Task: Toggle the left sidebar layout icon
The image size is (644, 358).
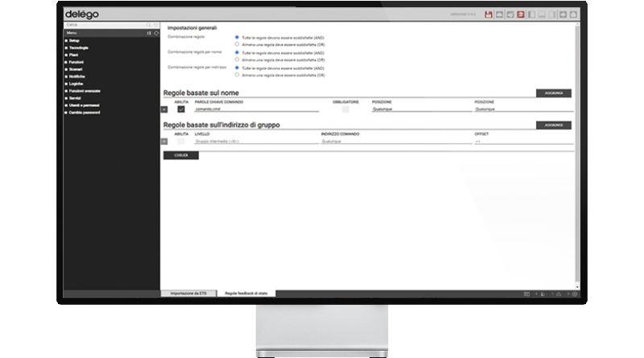Action: pyautogui.click(x=531, y=14)
